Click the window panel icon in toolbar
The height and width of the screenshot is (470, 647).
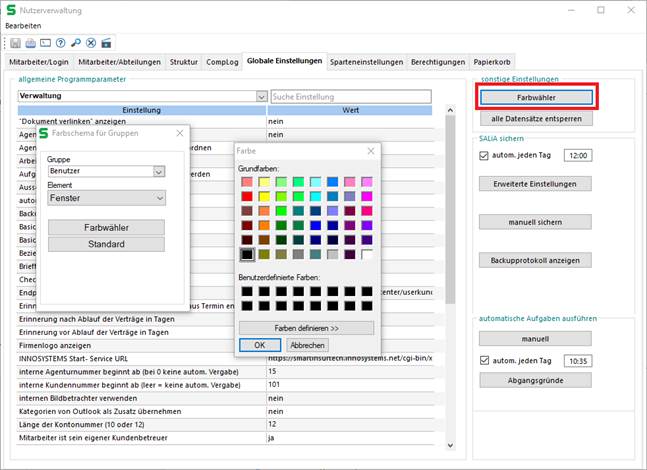pyautogui.click(x=46, y=43)
